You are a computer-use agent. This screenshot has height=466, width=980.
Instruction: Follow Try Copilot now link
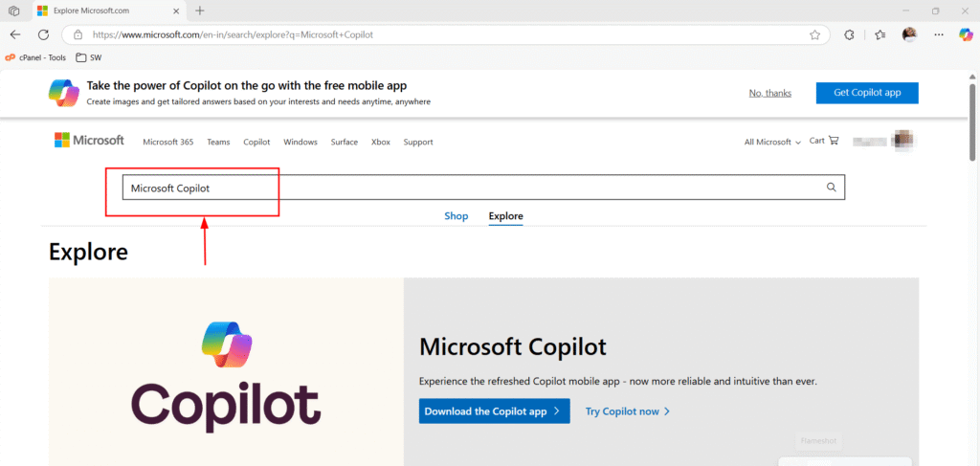pos(628,411)
